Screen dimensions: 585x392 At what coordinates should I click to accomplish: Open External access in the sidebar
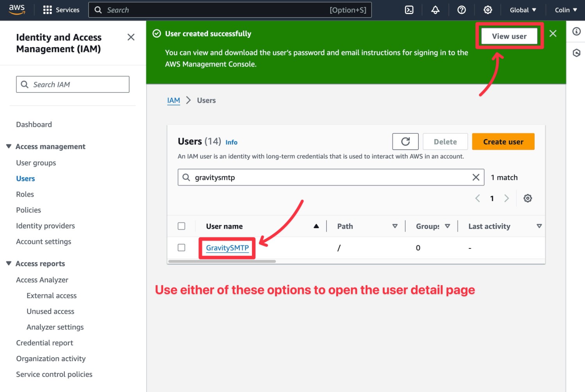click(x=51, y=296)
